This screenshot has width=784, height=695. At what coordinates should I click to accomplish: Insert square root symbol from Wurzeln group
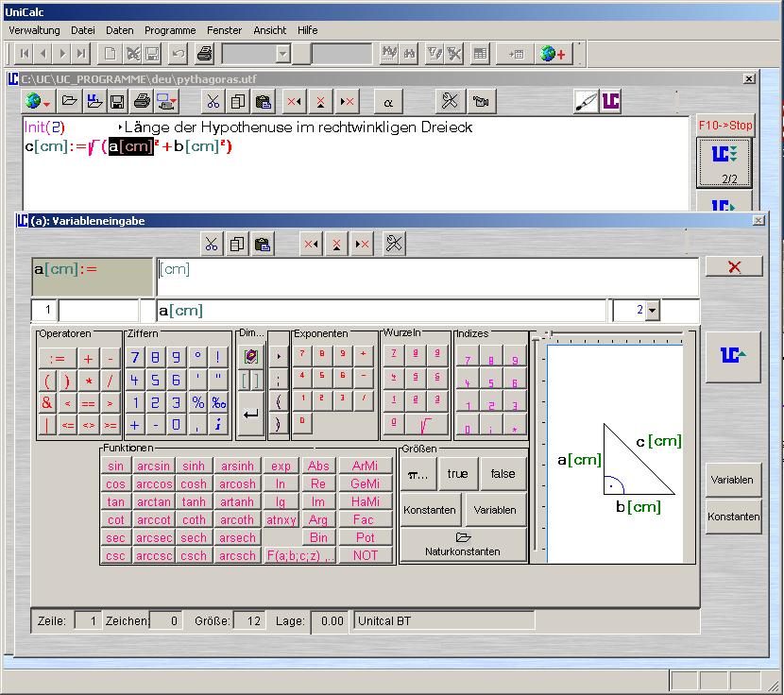click(x=425, y=425)
